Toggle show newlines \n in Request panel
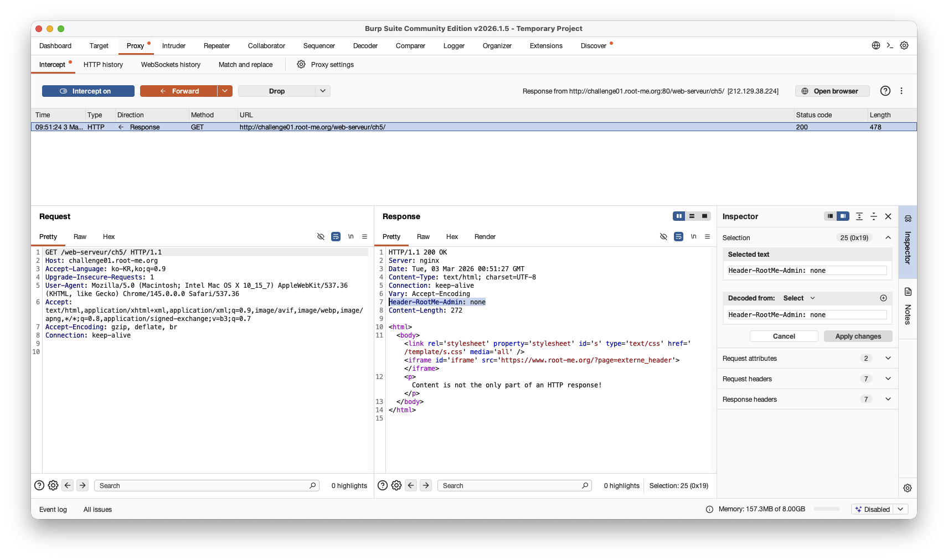This screenshot has width=948, height=560. 351,236
